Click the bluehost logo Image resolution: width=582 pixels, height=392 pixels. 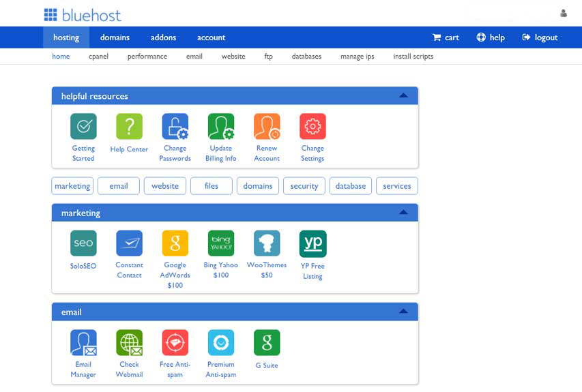[x=83, y=15]
